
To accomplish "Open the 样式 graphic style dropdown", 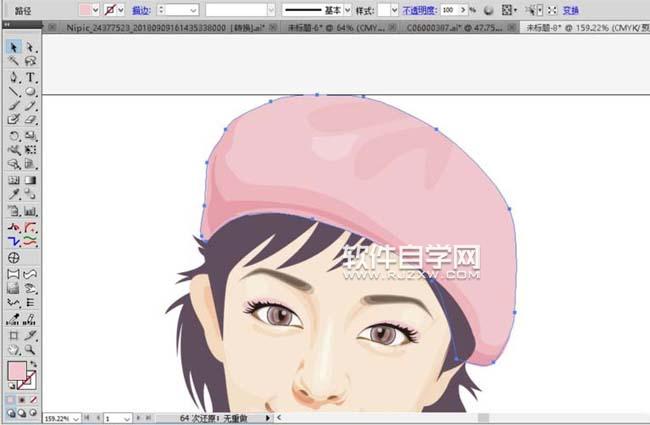I will [394, 10].
